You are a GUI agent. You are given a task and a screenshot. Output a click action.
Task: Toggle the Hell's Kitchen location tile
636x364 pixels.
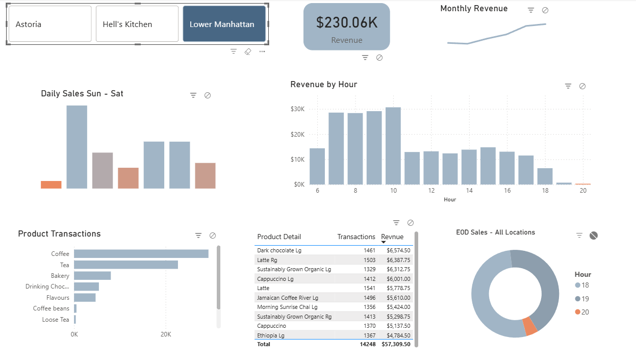click(137, 24)
